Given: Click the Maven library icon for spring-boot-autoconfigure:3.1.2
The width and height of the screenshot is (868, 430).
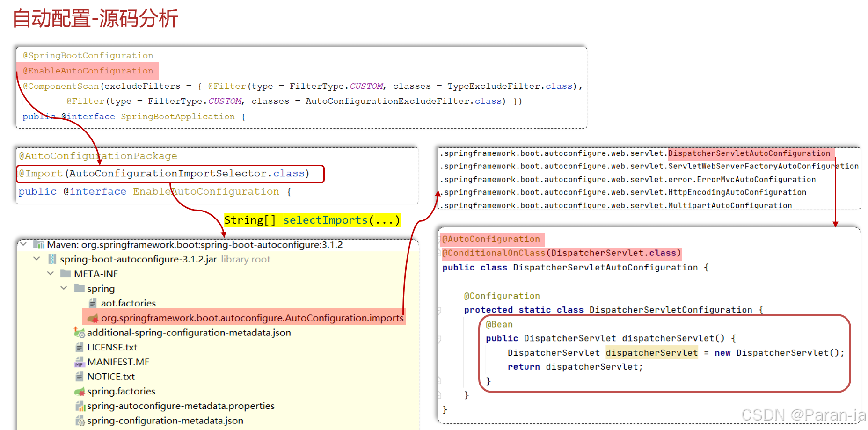Looking at the screenshot, I should [x=39, y=245].
